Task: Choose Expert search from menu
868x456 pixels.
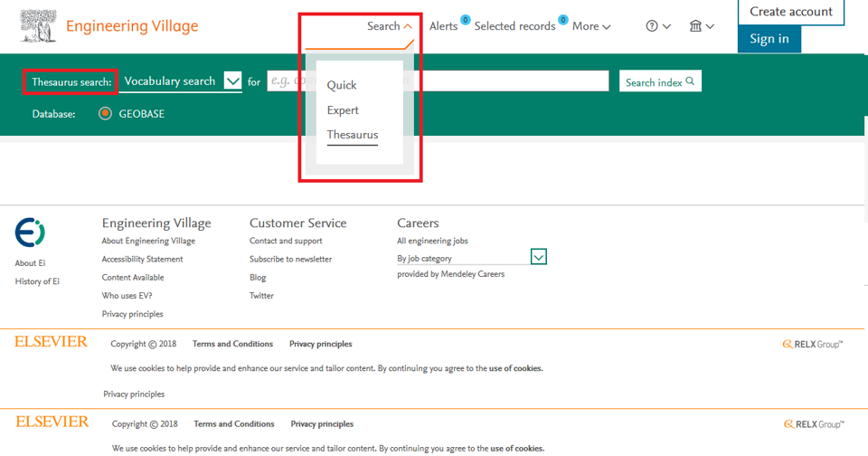Action: point(343,110)
